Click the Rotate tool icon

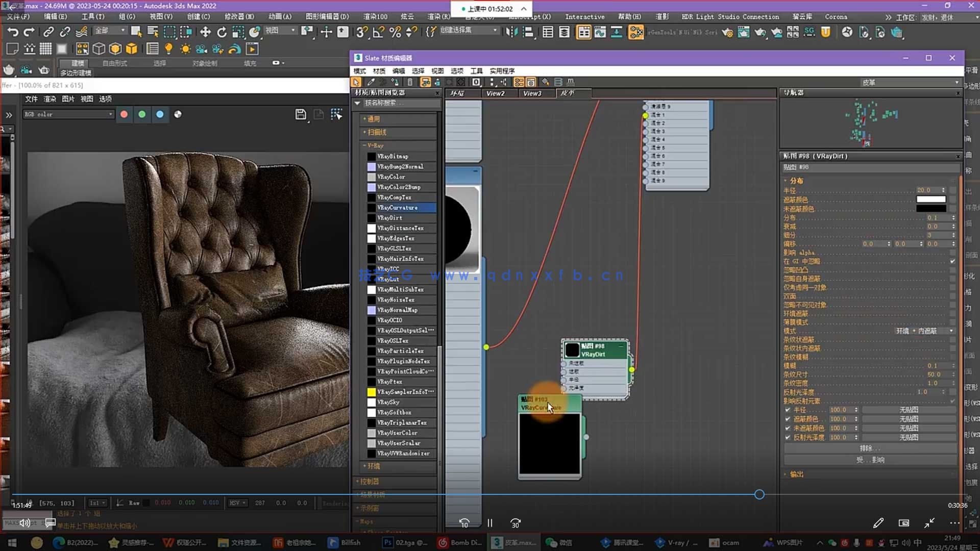coord(222,32)
